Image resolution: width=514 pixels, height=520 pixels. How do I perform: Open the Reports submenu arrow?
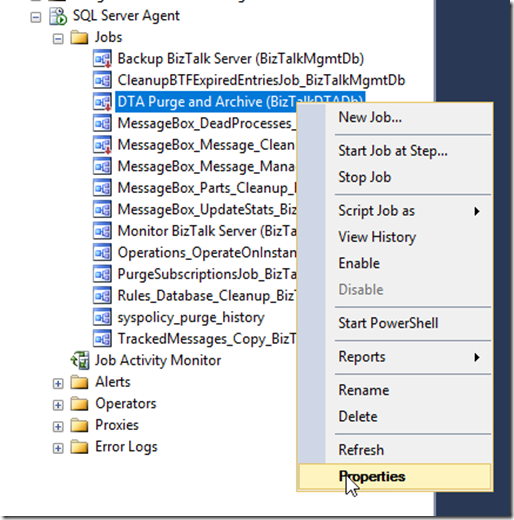pos(477,357)
